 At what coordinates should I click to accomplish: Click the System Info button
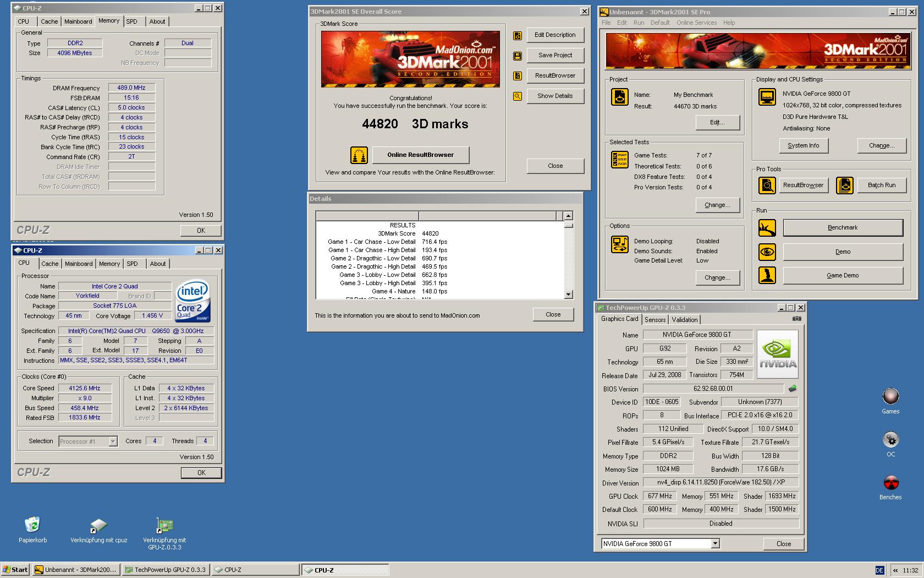tap(803, 146)
